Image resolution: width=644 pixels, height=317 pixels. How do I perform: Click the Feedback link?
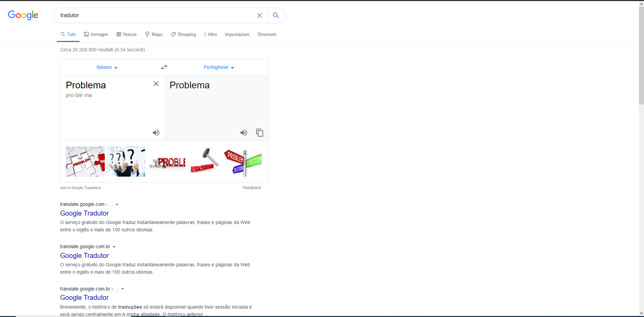(x=252, y=188)
